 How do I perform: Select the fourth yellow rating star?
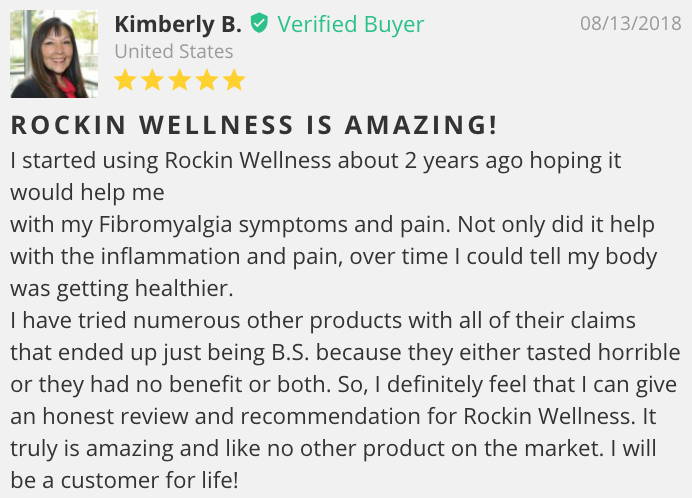pyautogui.click(x=207, y=80)
